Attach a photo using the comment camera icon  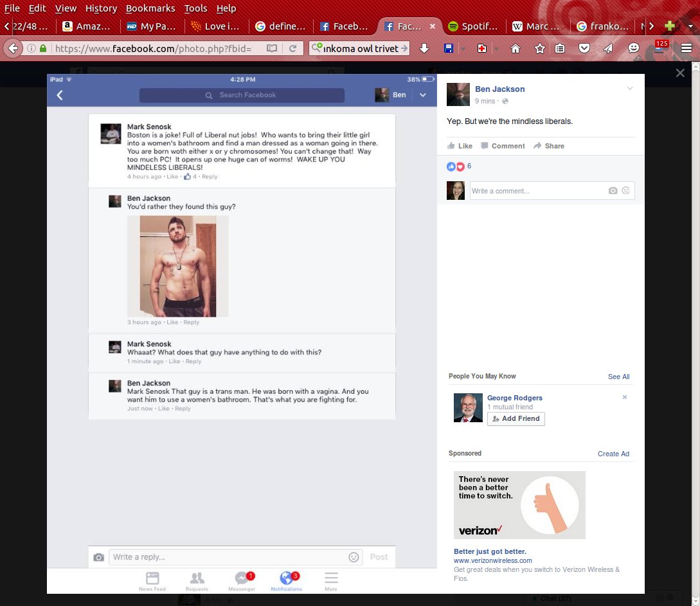[613, 191]
